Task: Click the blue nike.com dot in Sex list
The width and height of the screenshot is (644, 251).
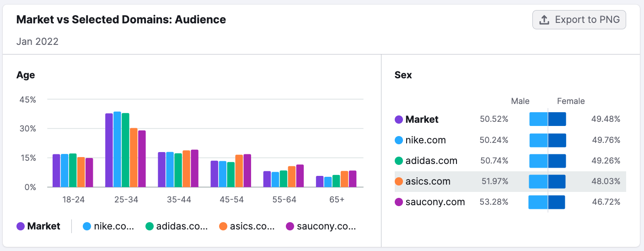Action: click(x=399, y=140)
